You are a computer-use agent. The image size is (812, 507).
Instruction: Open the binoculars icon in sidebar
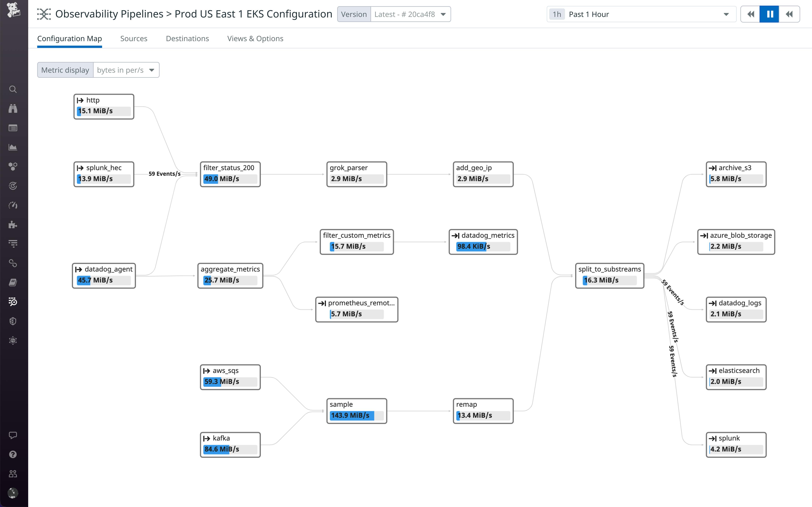pos(13,108)
